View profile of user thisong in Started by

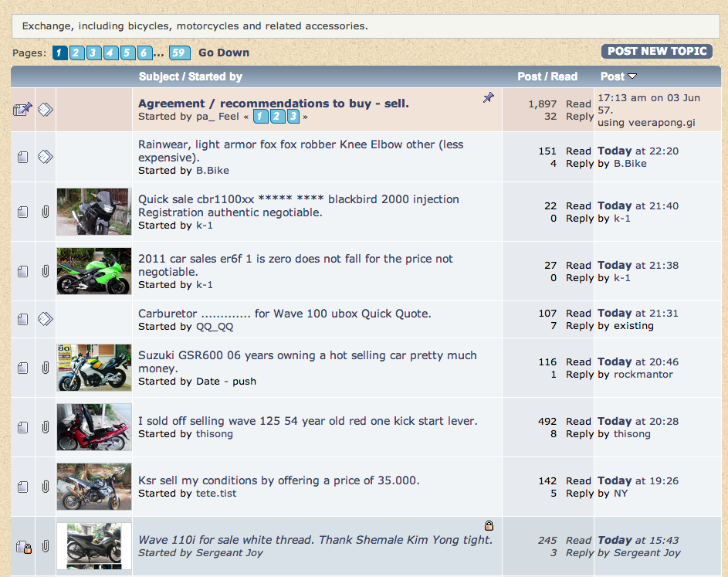[215, 434]
